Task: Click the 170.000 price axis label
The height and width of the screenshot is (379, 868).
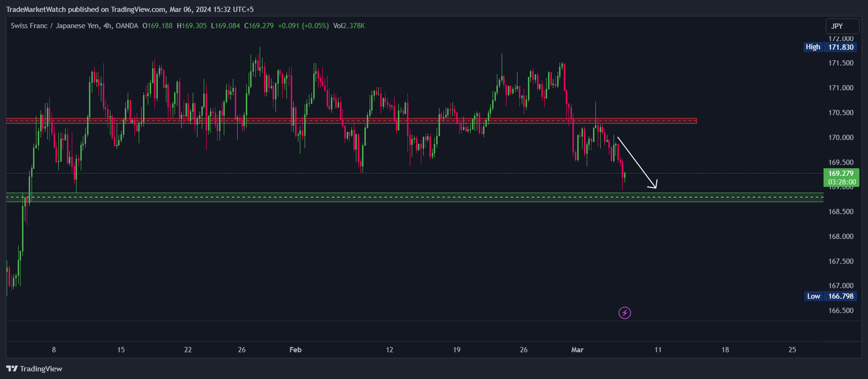Action: (841, 138)
